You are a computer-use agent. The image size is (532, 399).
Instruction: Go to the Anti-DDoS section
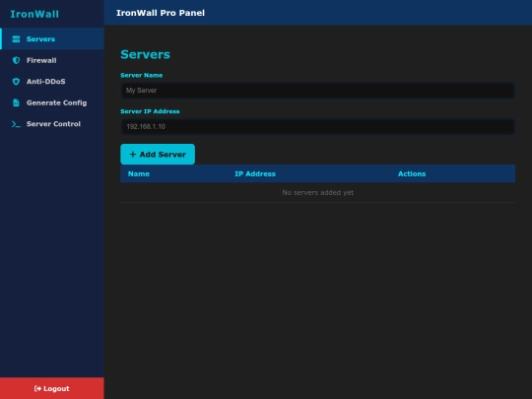(x=52, y=82)
